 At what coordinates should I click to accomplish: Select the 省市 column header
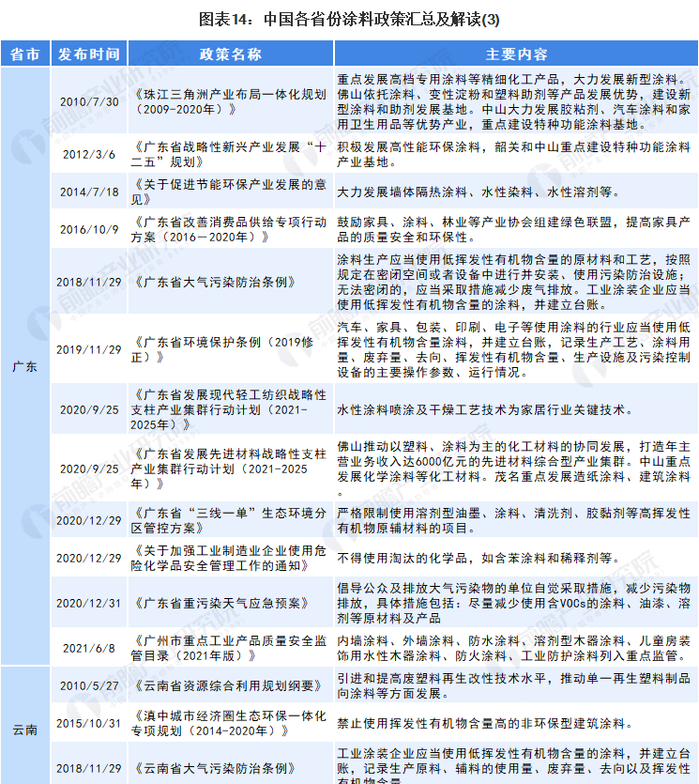click(24, 54)
